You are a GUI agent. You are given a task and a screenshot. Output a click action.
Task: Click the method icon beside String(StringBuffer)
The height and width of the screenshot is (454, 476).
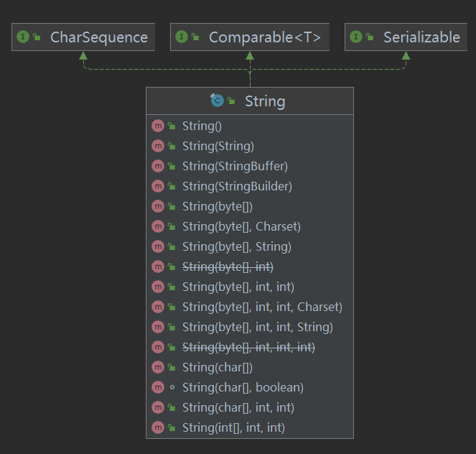click(158, 166)
